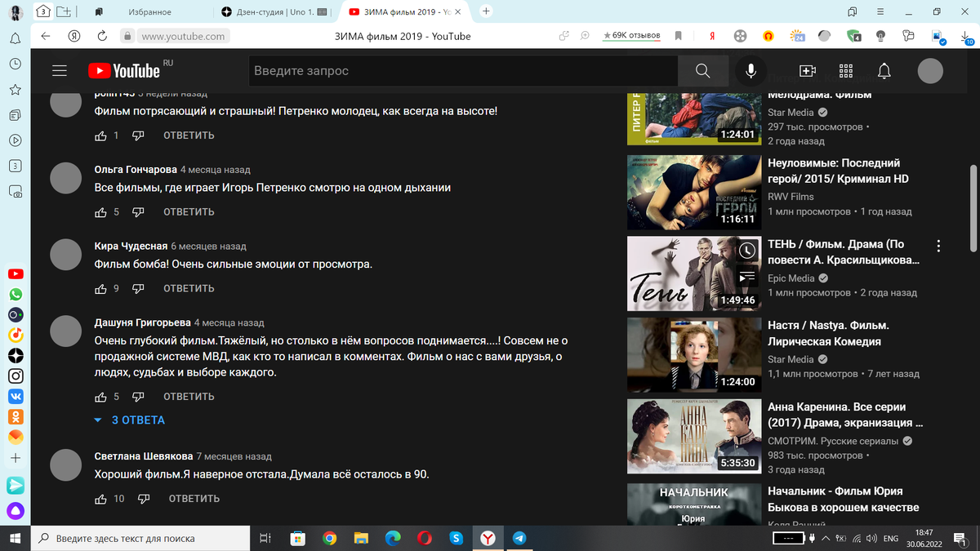Reply to Дашуня Григорьева's comment
This screenshot has height=551, width=980.
(189, 398)
